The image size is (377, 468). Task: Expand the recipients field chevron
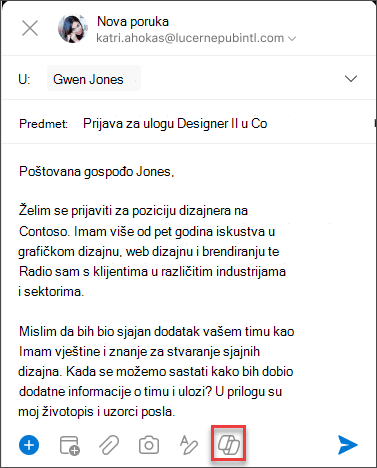(351, 79)
